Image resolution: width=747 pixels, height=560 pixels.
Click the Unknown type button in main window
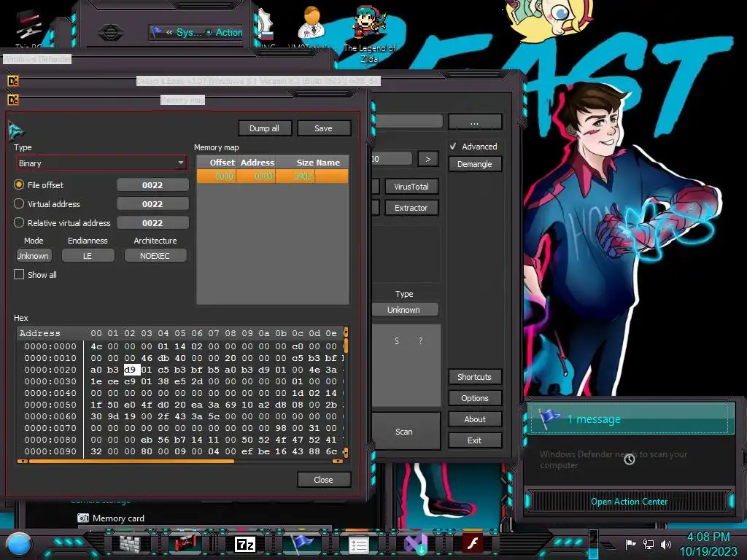404,309
